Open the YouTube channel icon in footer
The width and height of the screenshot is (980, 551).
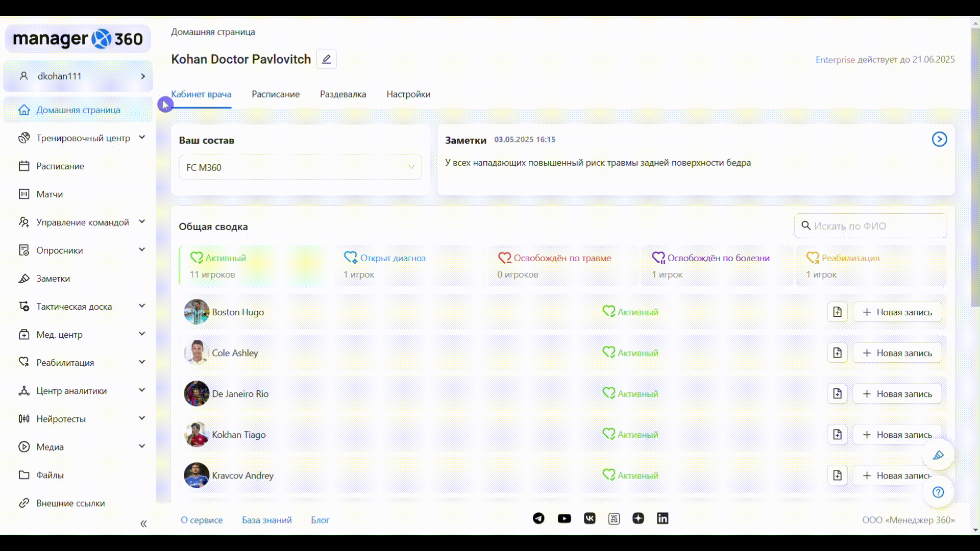click(564, 518)
